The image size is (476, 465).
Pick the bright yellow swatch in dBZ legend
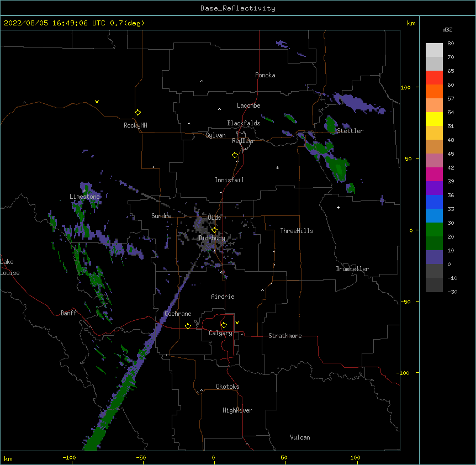[434, 119]
